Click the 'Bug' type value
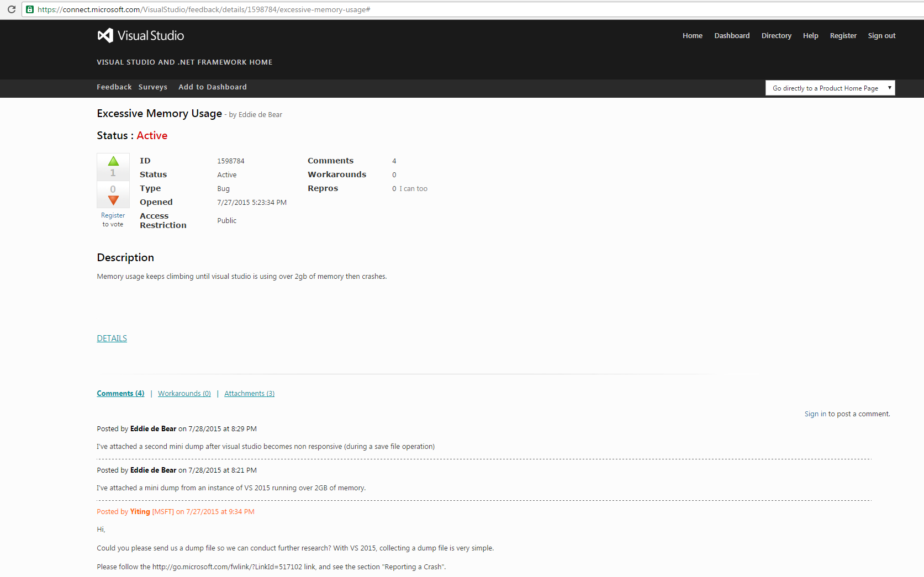Screen dimensions: 924x577 pyautogui.click(x=223, y=188)
